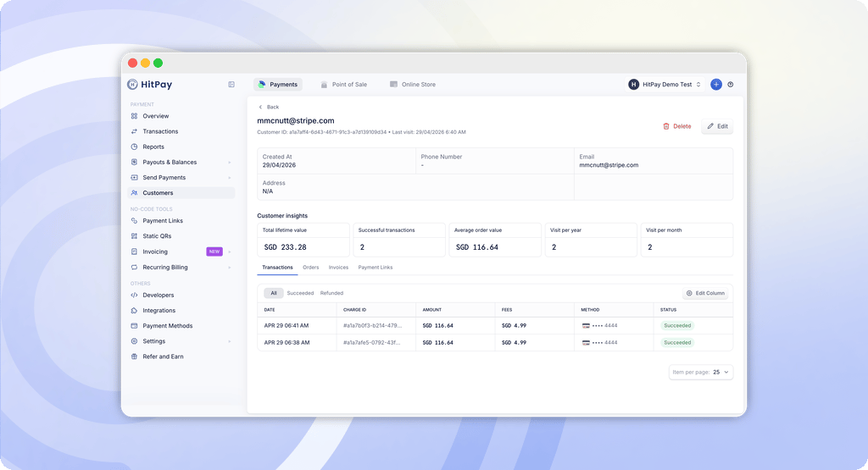Screen dimensions: 868x470
Task: Click the HitPay logo icon
Action: point(132,85)
